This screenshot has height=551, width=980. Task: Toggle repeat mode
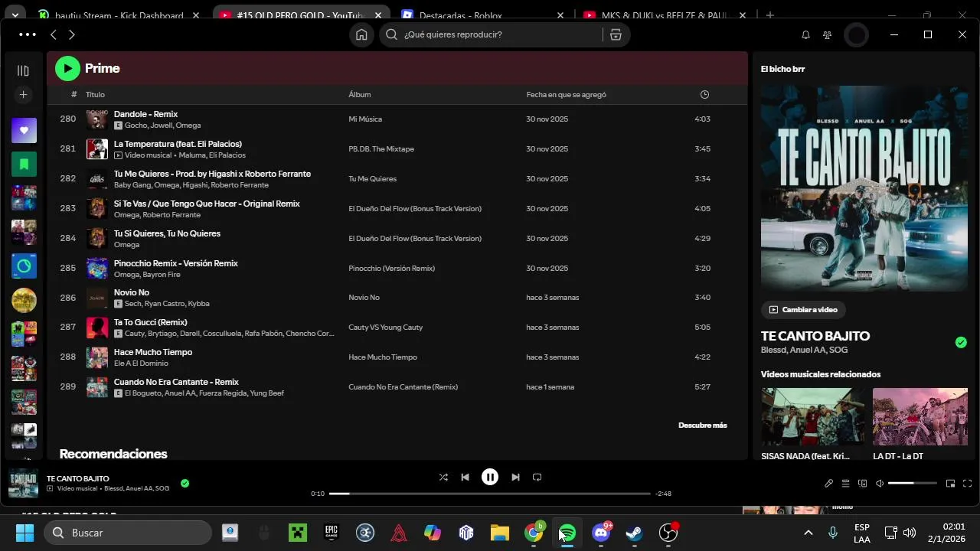click(x=537, y=477)
